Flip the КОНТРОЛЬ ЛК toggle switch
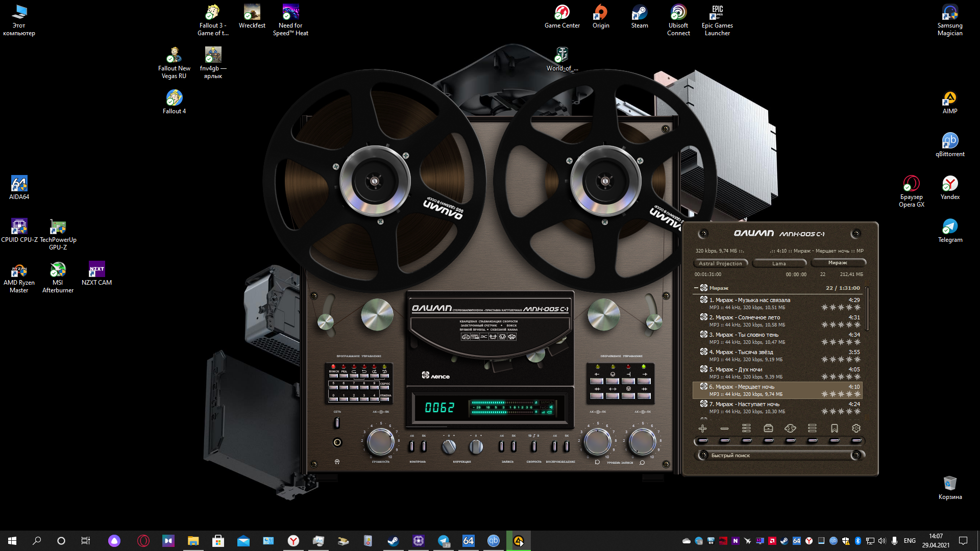This screenshot has height=551, width=980. click(x=411, y=446)
